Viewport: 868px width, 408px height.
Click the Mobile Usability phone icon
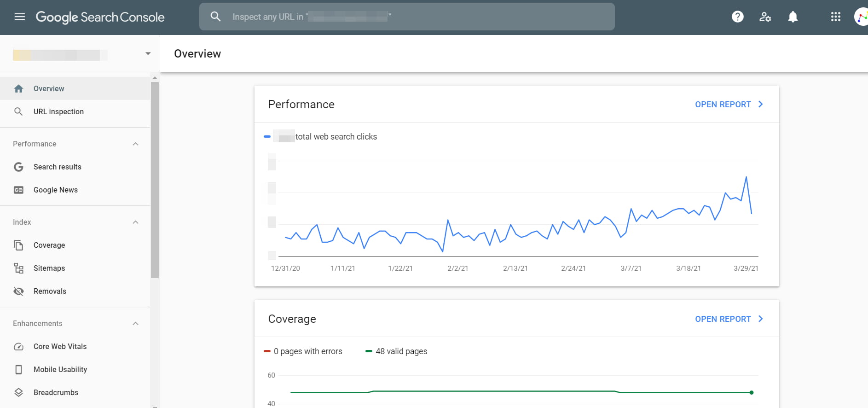tap(18, 369)
